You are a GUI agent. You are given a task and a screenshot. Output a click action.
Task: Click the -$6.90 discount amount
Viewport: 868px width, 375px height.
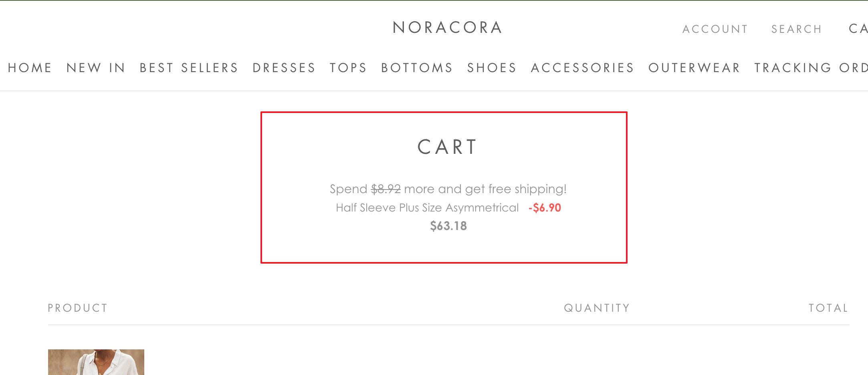point(545,208)
